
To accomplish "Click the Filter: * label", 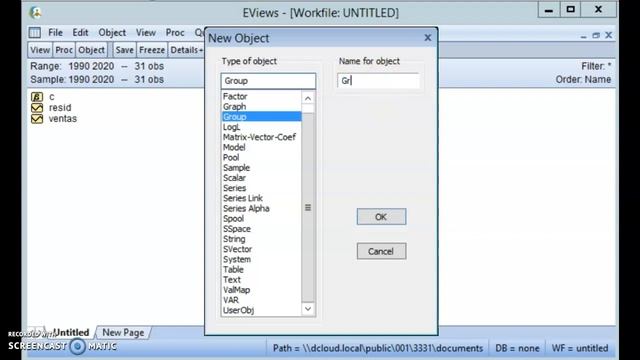I will pos(596,66).
